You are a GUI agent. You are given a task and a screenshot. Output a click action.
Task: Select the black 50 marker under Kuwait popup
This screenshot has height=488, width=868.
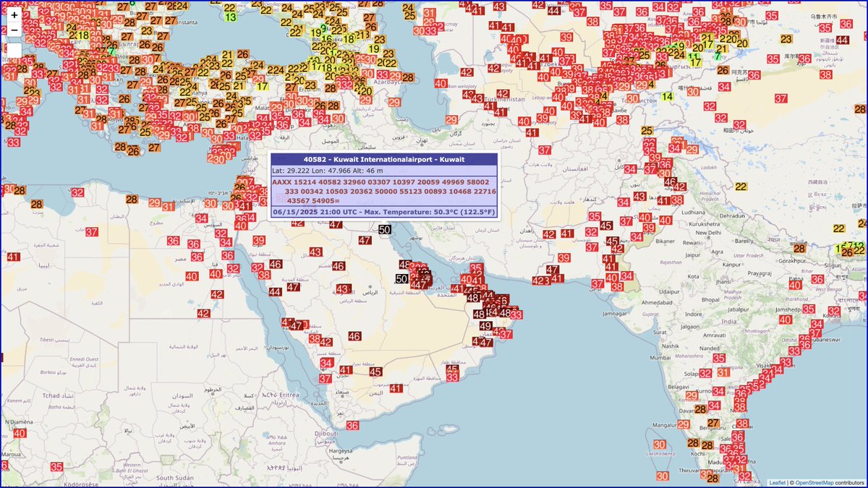click(x=385, y=230)
